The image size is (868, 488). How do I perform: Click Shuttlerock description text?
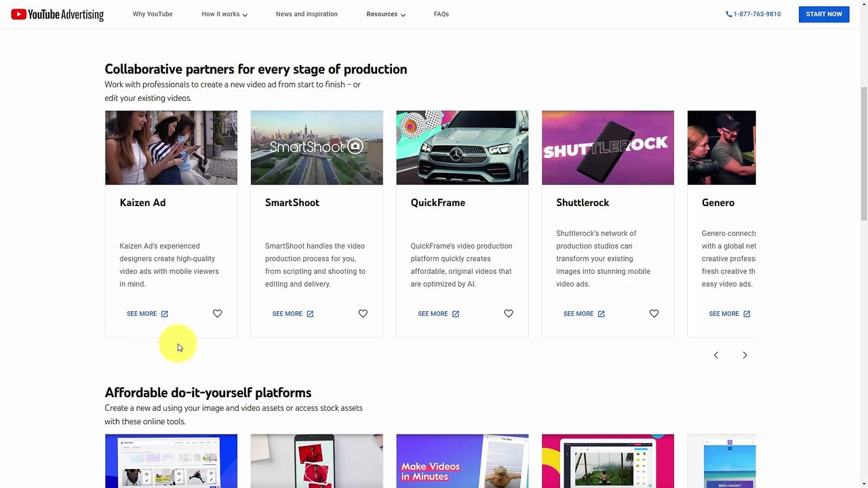(604, 259)
